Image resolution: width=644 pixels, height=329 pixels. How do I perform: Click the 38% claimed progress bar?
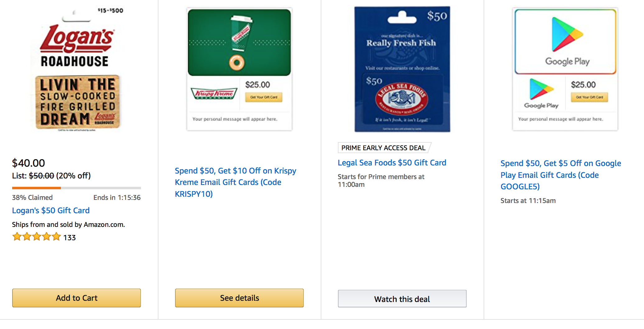[76, 188]
